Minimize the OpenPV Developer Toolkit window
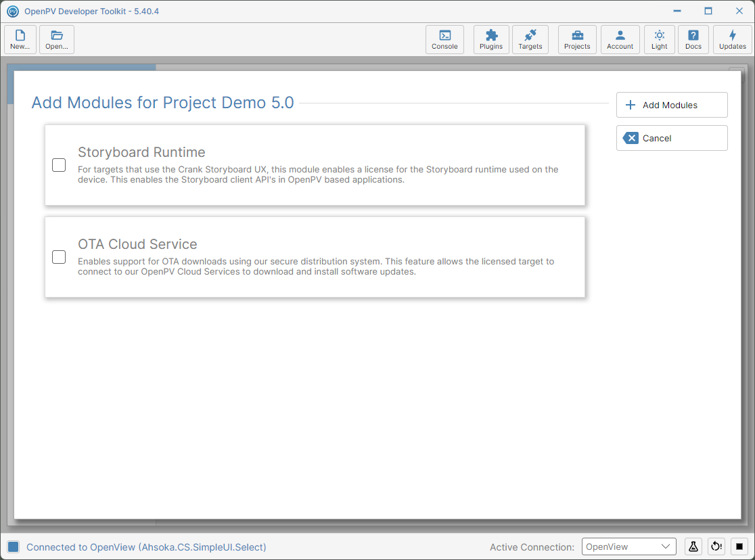 coord(677,11)
